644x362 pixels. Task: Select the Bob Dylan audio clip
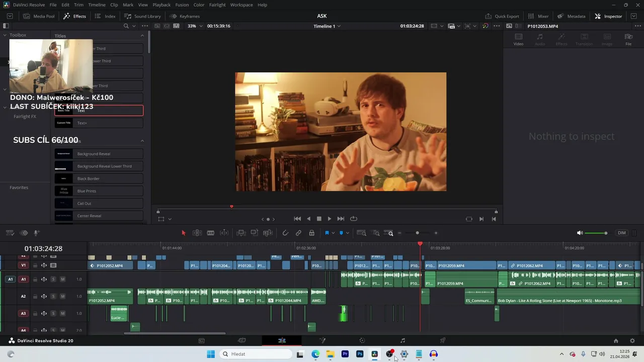[569, 296]
